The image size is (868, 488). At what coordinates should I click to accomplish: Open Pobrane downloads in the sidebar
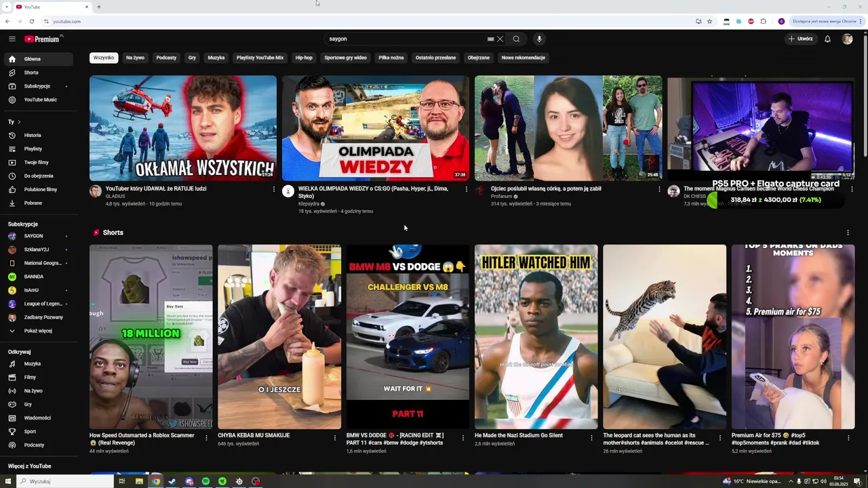40,203
